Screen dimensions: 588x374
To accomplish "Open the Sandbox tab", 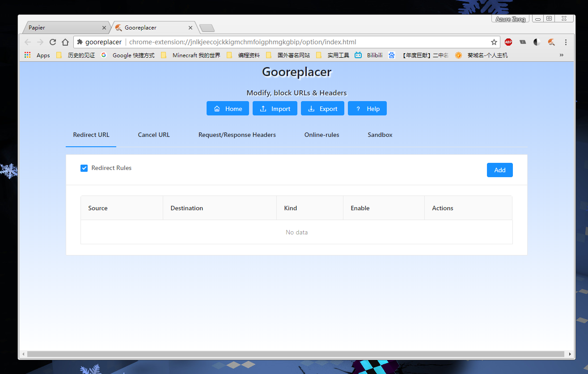I will click(x=380, y=135).
